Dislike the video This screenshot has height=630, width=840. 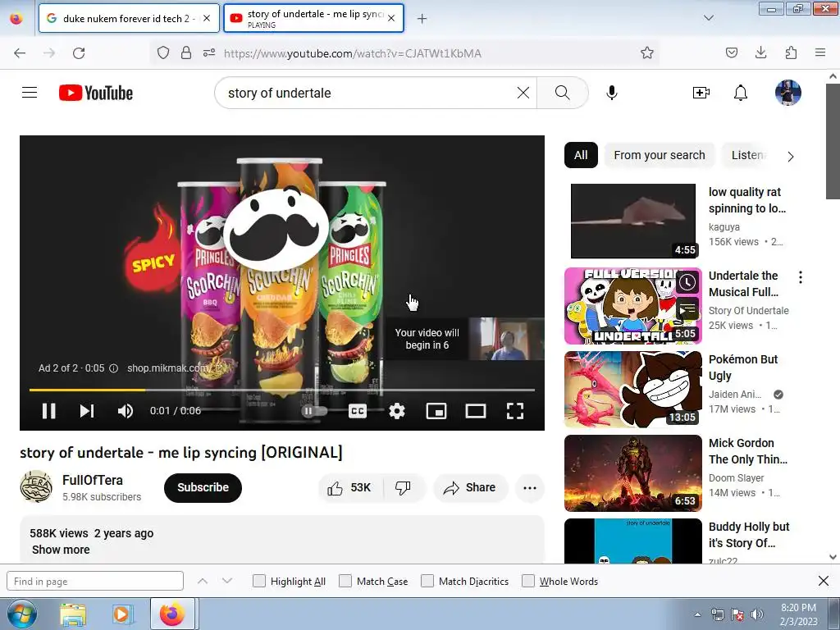coord(403,487)
